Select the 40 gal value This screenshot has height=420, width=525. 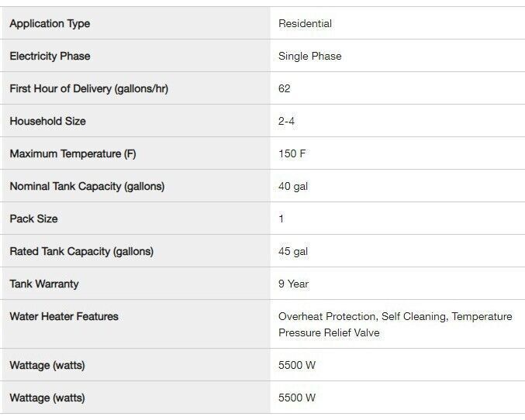coord(293,186)
